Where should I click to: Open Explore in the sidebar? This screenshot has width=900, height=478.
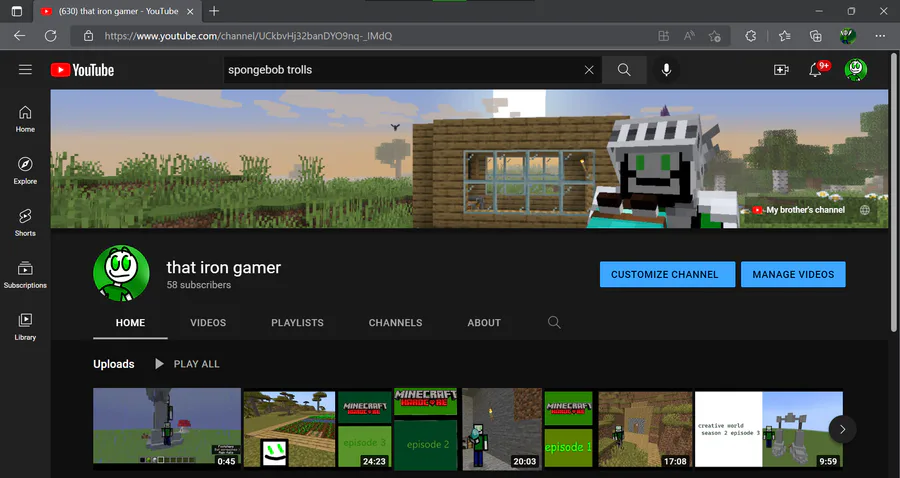(x=25, y=171)
